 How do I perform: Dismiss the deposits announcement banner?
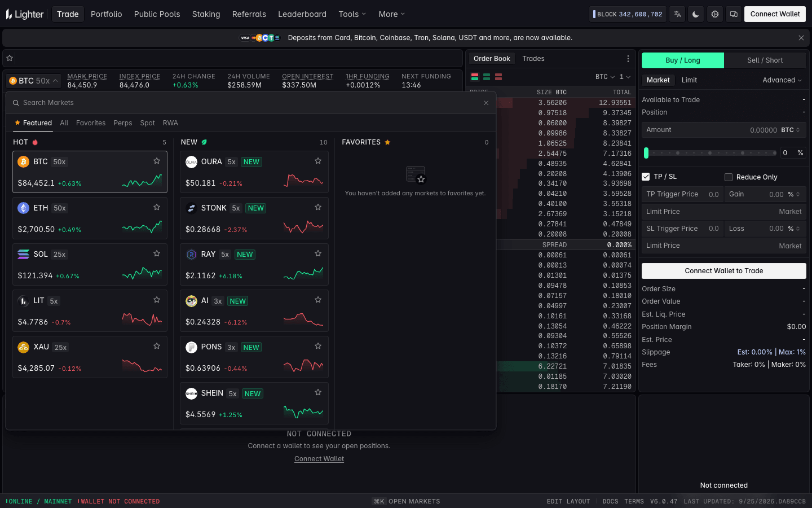[801, 38]
